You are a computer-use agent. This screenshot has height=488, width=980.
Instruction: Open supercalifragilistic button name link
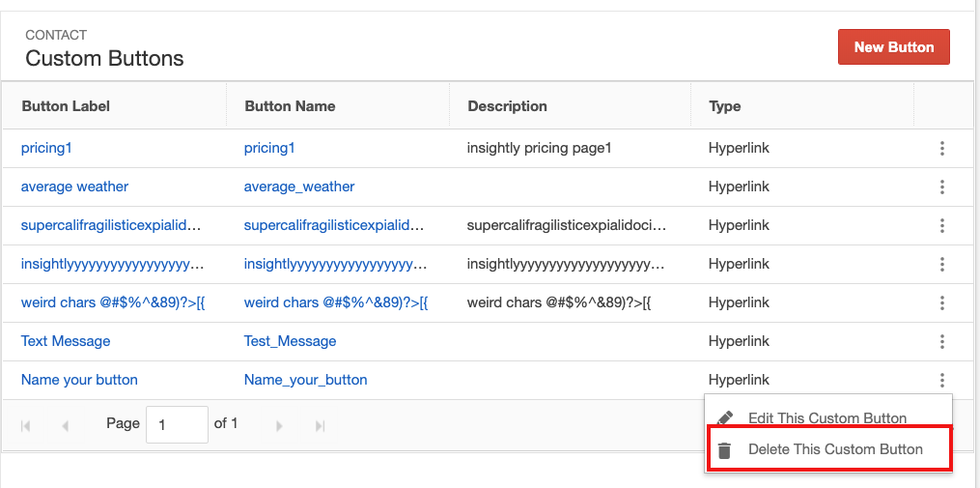(x=334, y=225)
